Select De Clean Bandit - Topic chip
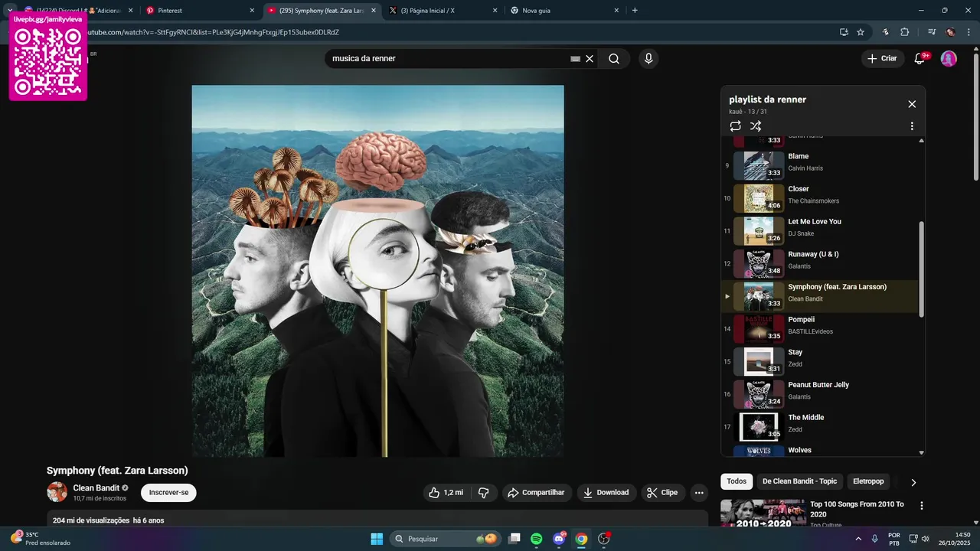 coord(799,481)
